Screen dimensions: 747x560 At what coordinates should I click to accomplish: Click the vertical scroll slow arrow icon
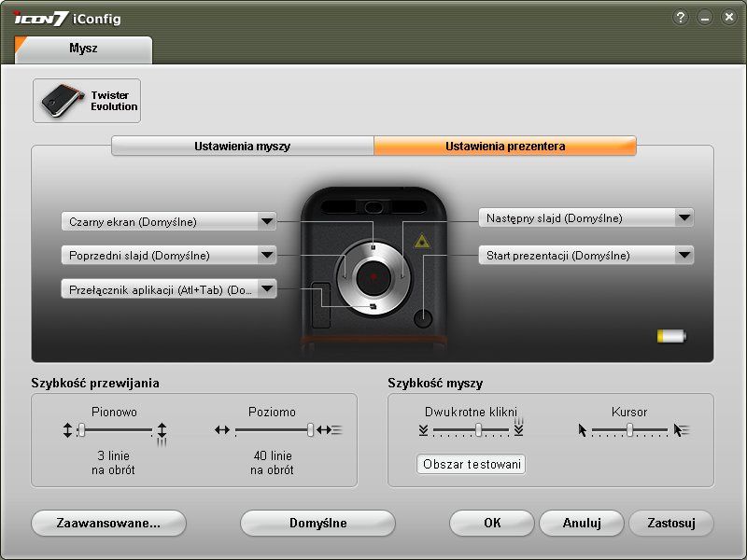[67, 430]
